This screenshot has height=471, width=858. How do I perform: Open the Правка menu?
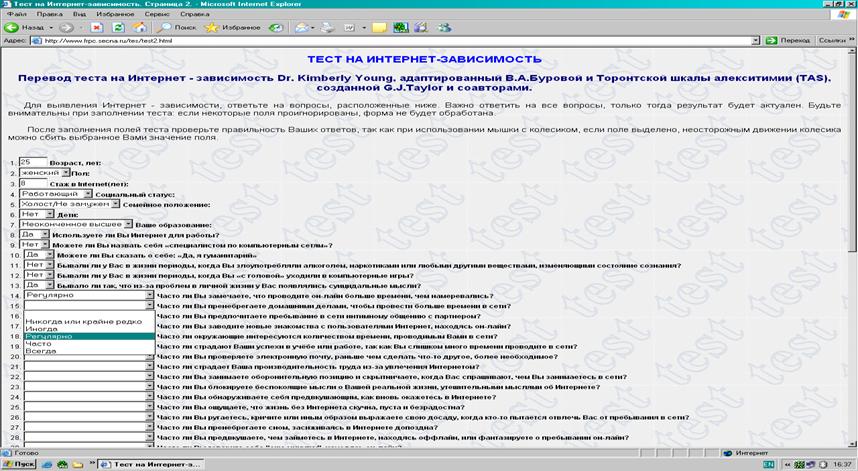[x=50, y=14]
